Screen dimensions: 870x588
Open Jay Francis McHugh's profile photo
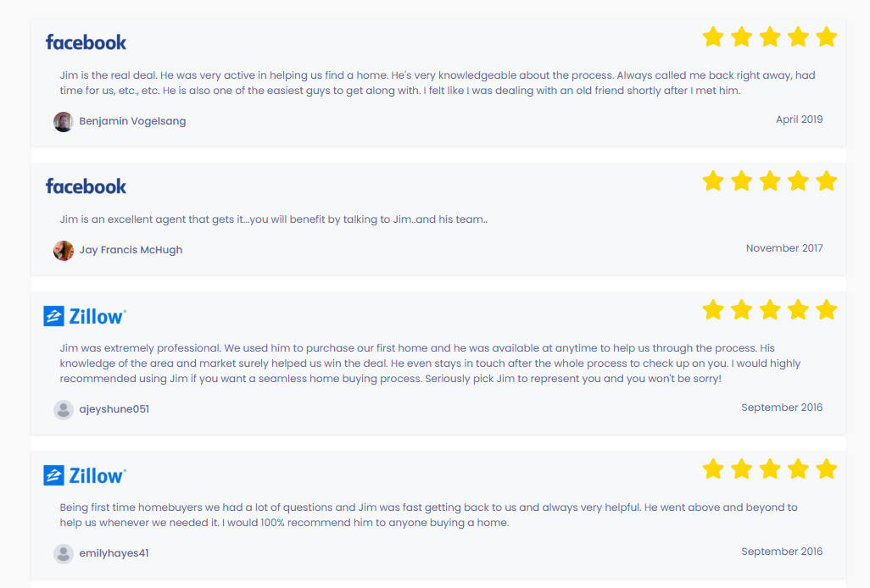tap(64, 250)
